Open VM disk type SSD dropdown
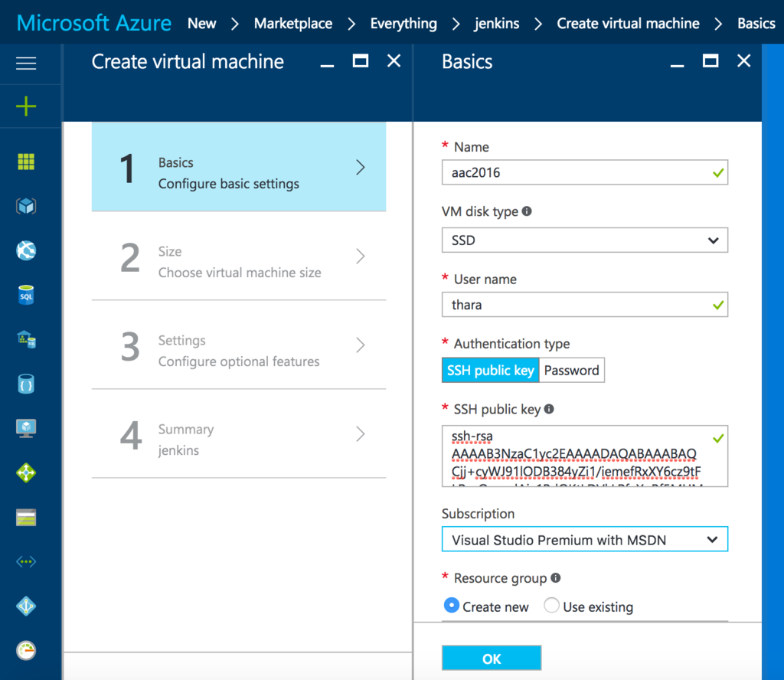 584,240
